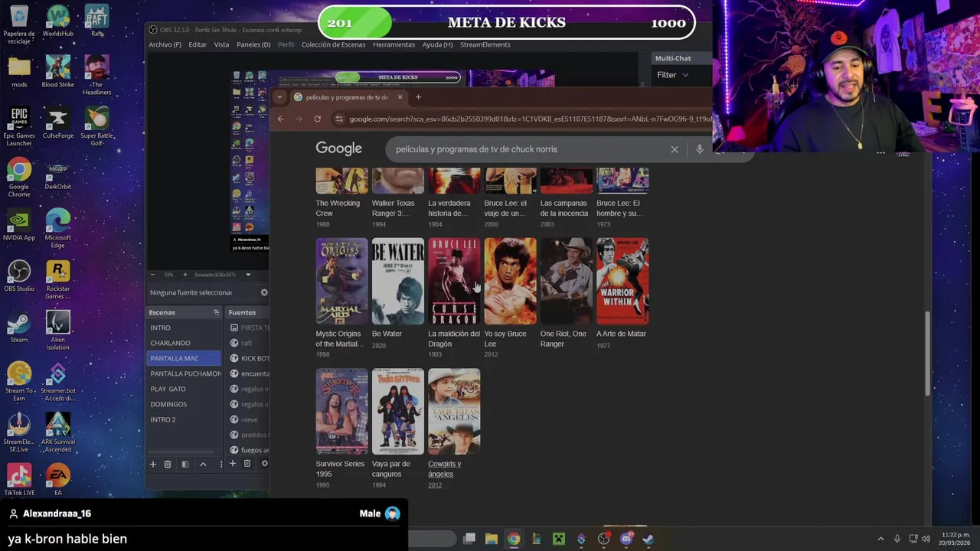This screenshot has width=980, height=551.
Task: Open Steam desktop shortcut
Action: [19, 327]
